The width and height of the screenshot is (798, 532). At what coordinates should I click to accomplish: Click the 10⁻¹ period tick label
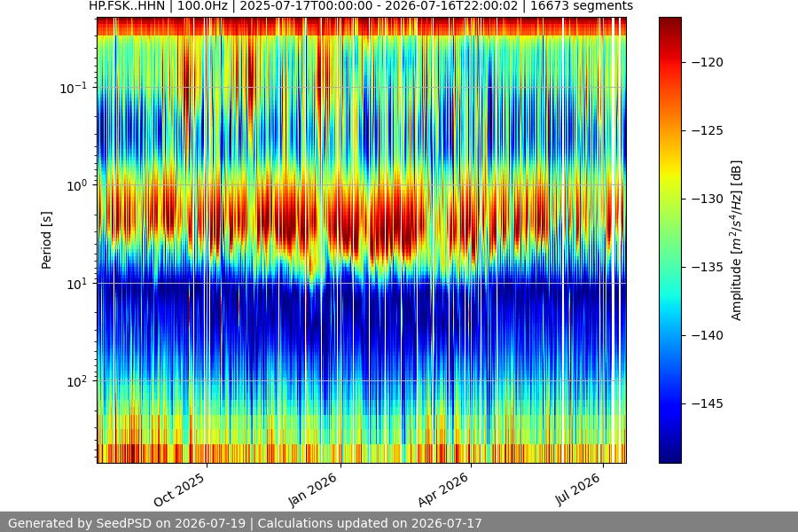pyautogui.click(x=74, y=88)
